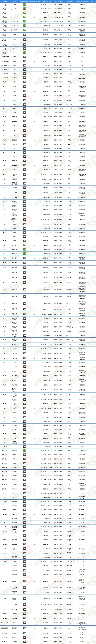Click diesel icon in Fiat Grande Punto Van row

pos(24,220)
